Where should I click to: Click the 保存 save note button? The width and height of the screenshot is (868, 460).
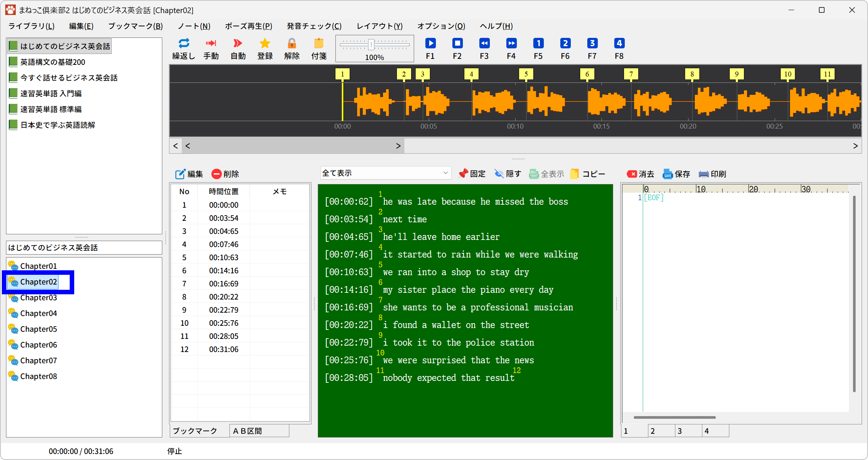coord(676,174)
